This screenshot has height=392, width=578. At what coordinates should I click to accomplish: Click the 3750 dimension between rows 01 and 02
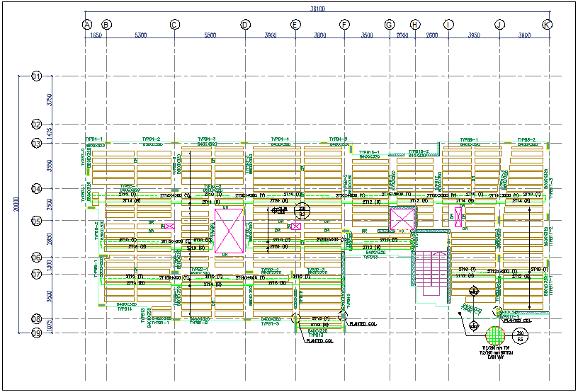[50, 100]
